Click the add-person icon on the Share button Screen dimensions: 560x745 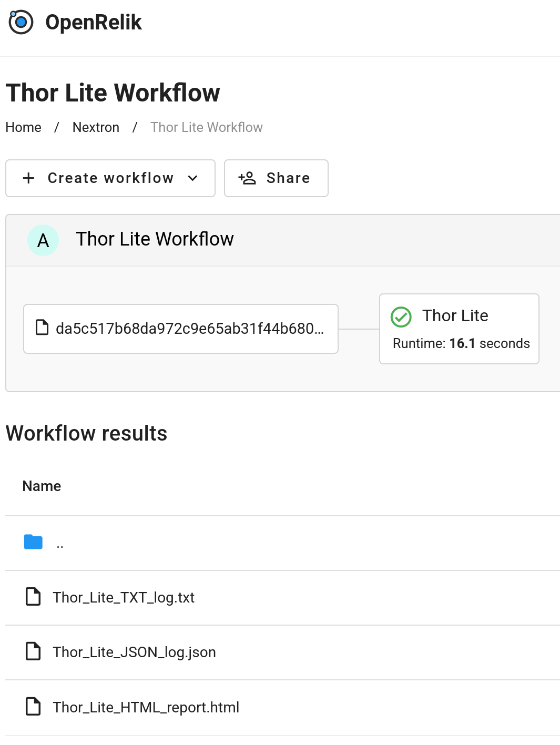pos(246,178)
